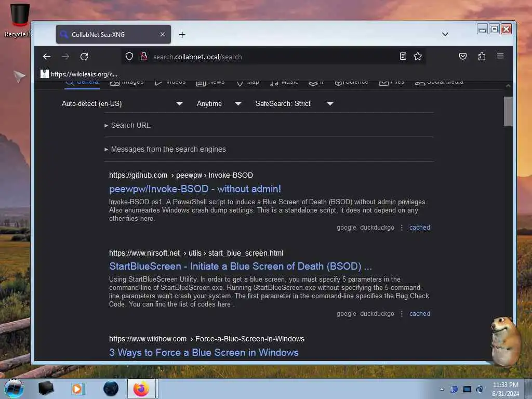Close the CollabNet SearXNG tab
The image size is (532, 399).
163,34
